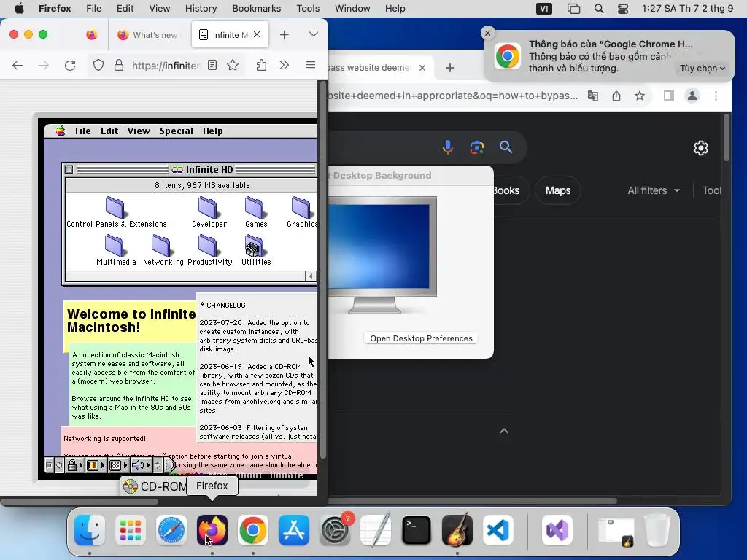Open the Graphics folder in Infinite HD
747x560 pixels.
click(x=302, y=212)
